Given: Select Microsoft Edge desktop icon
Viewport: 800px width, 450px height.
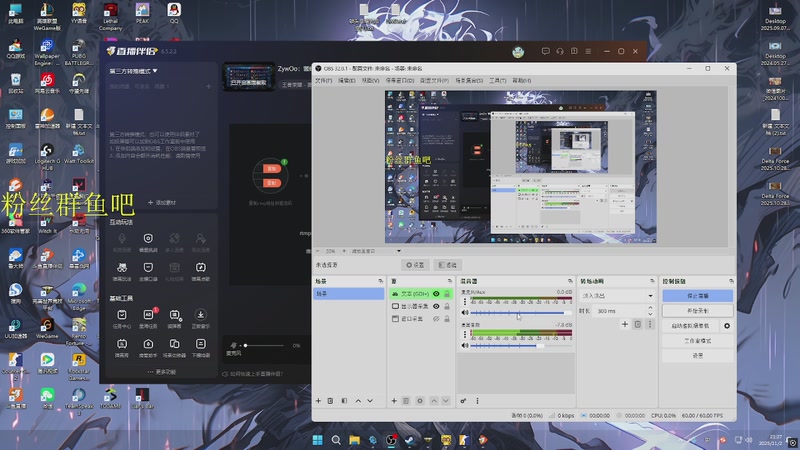Looking at the screenshot, I should click(x=79, y=296).
